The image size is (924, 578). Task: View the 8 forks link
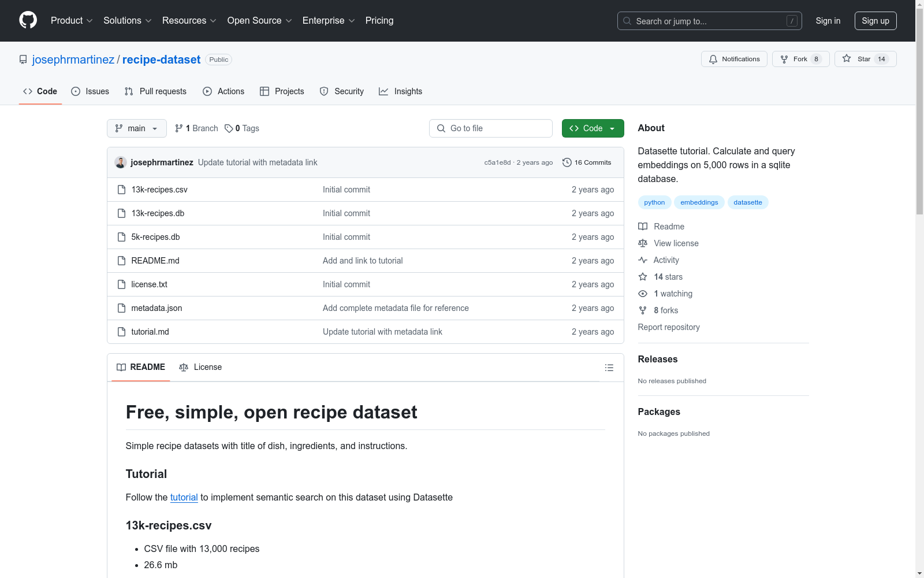coord(658,310)
